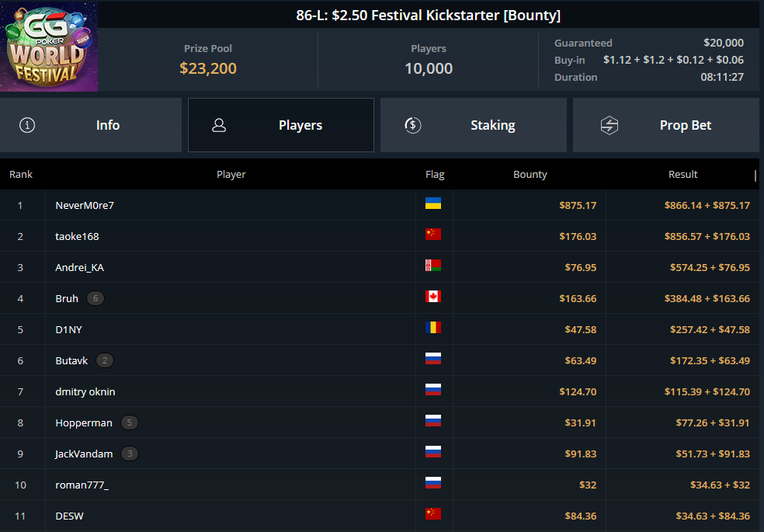Click the 6 badge next to Bruh
The image size is (764, 532).
tap(95, 298)
